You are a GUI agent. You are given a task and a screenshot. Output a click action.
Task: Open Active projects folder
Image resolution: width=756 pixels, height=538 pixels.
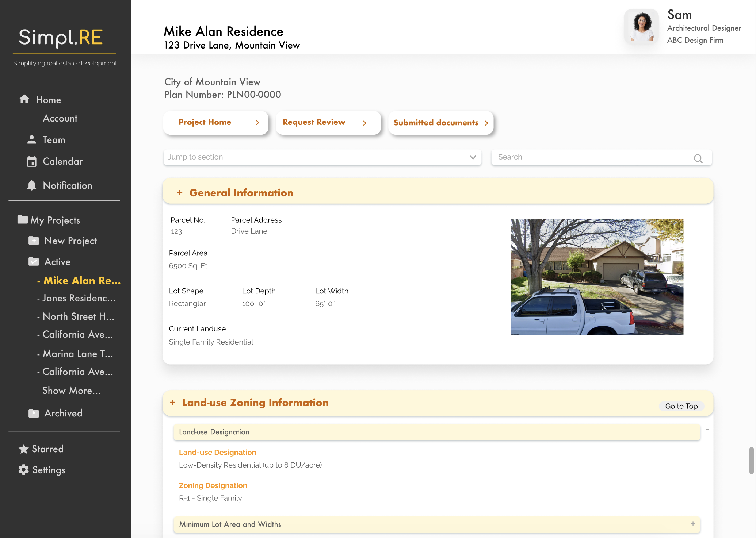tap(57, 262)
